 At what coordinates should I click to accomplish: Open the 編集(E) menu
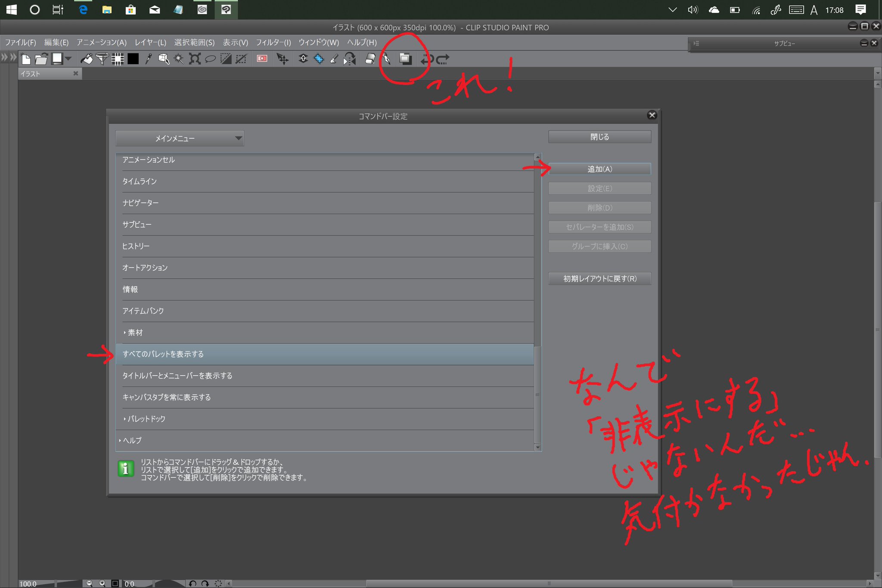click(56, 42)
